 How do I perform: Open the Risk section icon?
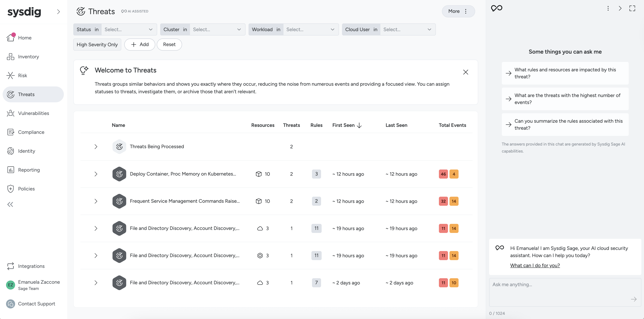[x=11, y=76]
